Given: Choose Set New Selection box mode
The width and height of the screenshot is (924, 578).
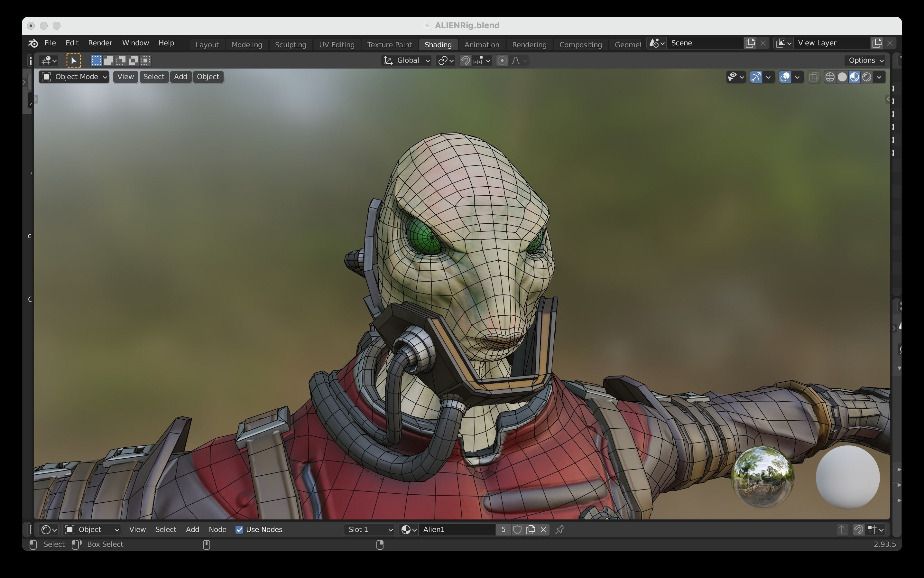Looking at the screenshot, I should click(96, 61).
